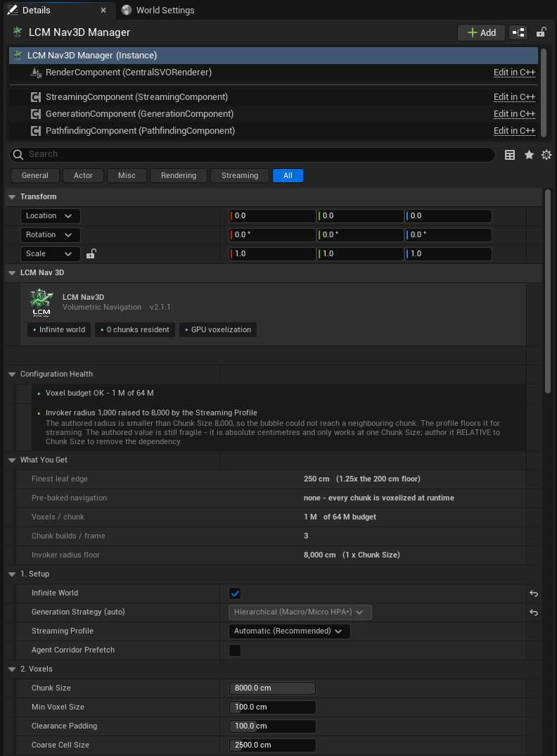Select LCM Nav3D Manager (Instance) row
Screen dimensions: 557x756
tap(273, 56)
